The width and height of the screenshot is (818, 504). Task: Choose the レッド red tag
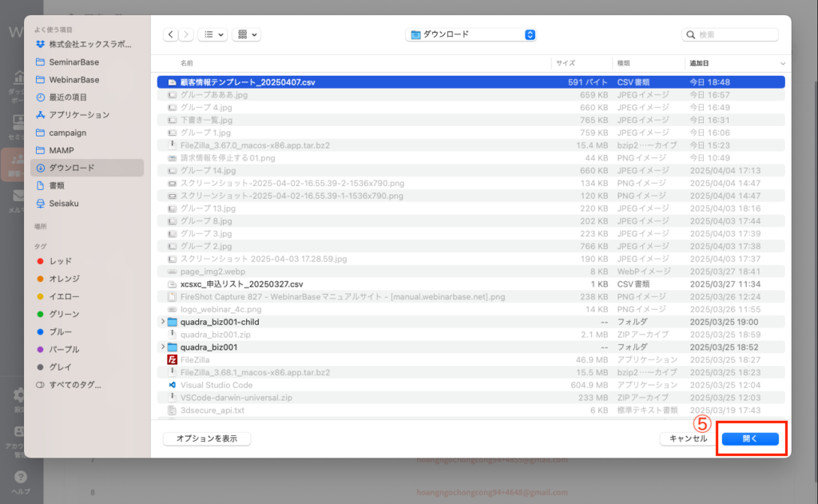(61, 261)
